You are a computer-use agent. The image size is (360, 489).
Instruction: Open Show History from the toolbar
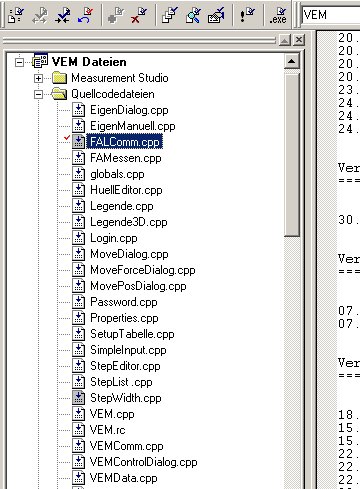coord(170,15)
